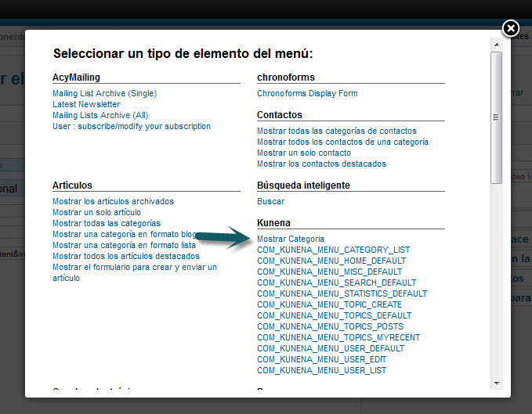Select Mailing List Archive (Single) link
The height and width of the screenshot is (414, 532).
pyautogui.click(x=104, y=93)
